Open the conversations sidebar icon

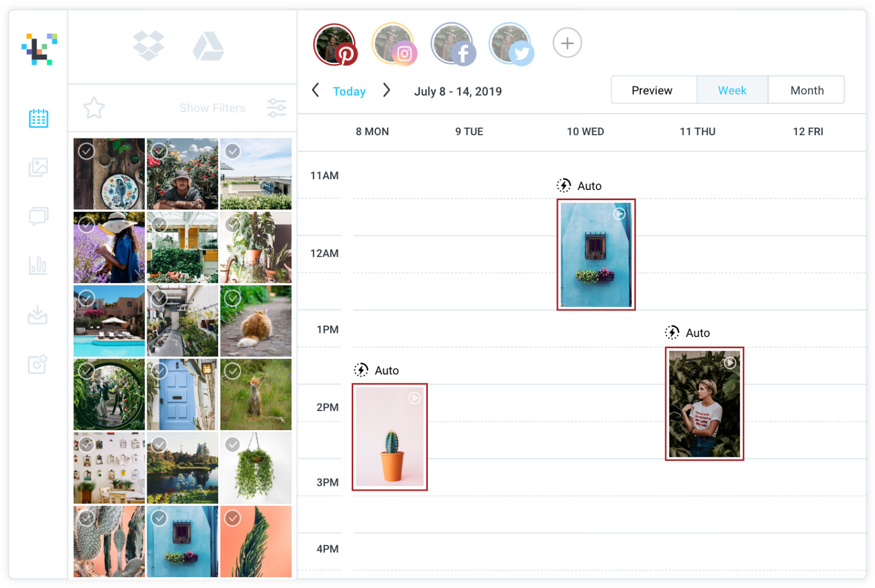38,216
